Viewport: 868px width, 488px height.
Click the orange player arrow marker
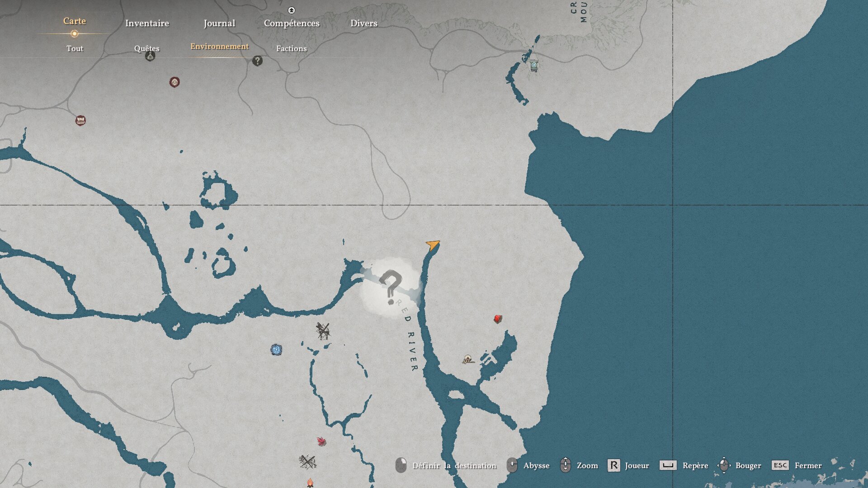coord(433,245)
